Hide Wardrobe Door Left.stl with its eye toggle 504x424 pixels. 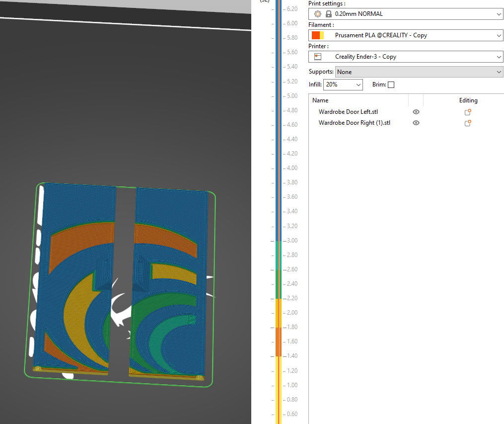416,112
